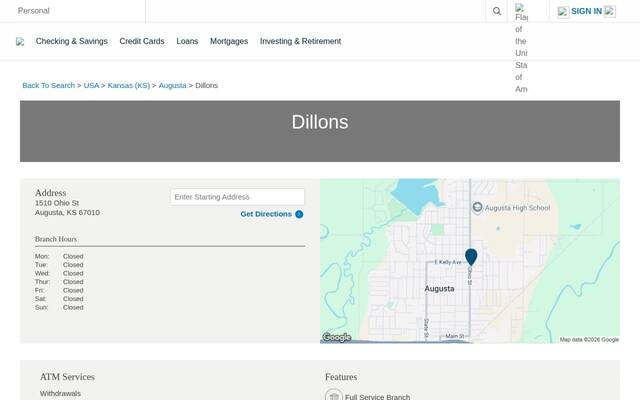640x400 pixels.
Task: Open the Mortgages menu
Action: 229,41
